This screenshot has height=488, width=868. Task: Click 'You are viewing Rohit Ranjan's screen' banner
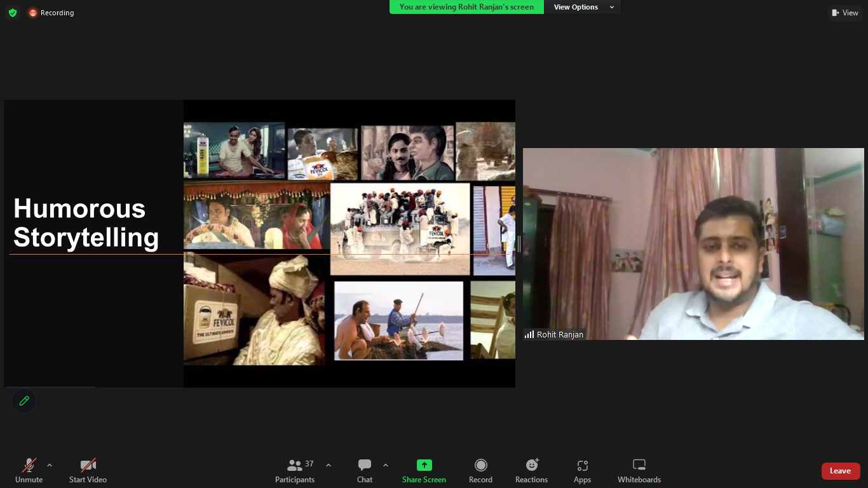click(x=466, y=7)
